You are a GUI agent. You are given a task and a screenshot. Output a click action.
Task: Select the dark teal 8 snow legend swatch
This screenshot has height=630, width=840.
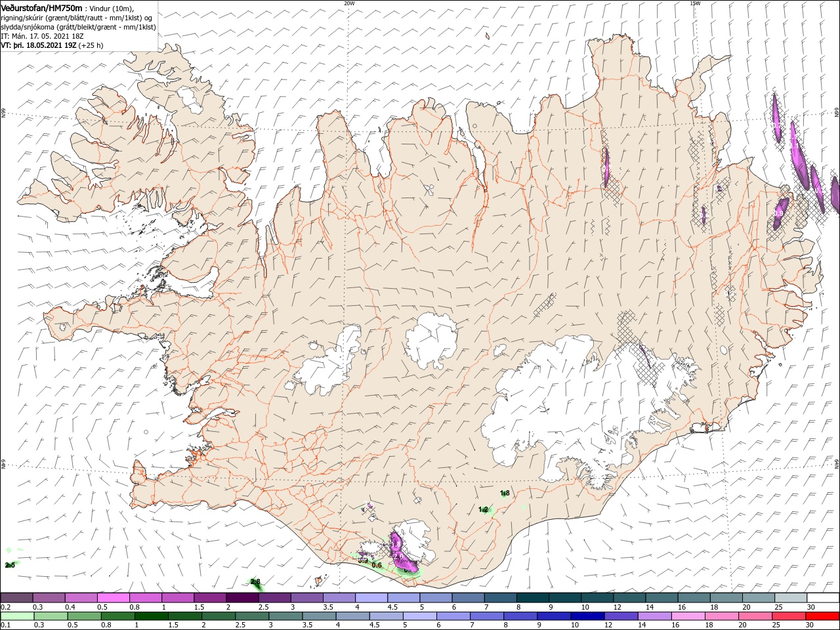point(532,597)
